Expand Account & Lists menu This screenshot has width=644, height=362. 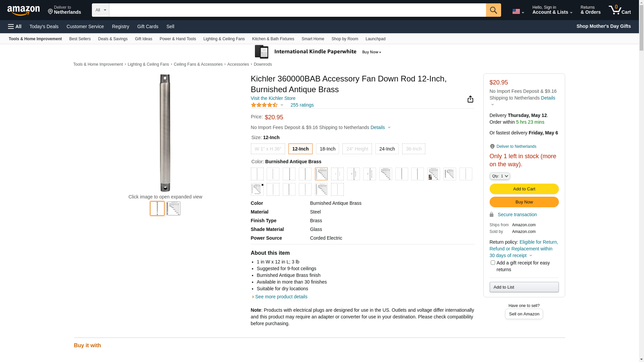click(552, 10)
